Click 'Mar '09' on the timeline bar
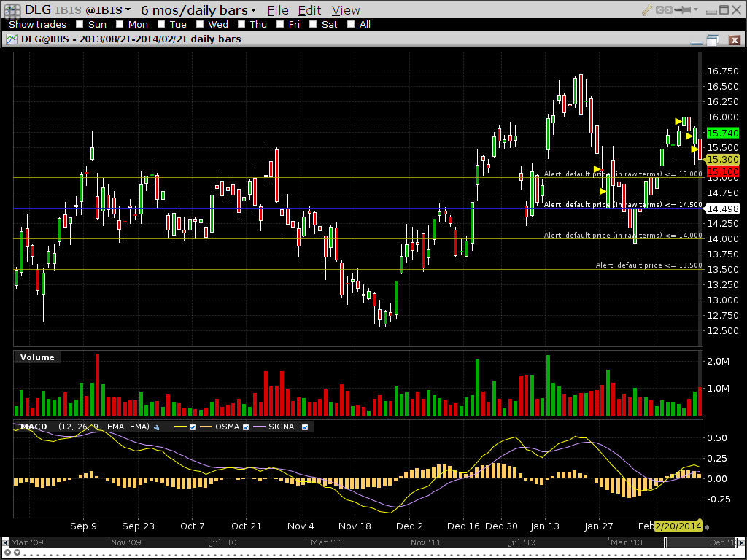The width and height of the screenshot is (747, 560). click(x=26, y=542)
